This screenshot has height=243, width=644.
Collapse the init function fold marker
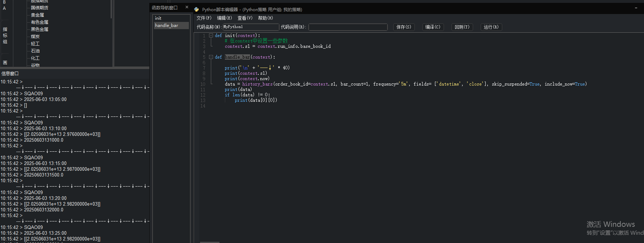(211, 36)
